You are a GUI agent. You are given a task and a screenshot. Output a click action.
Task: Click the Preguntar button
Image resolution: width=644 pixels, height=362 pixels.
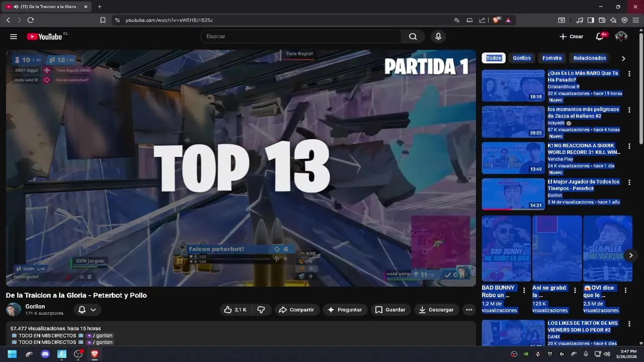coord(345,310)
